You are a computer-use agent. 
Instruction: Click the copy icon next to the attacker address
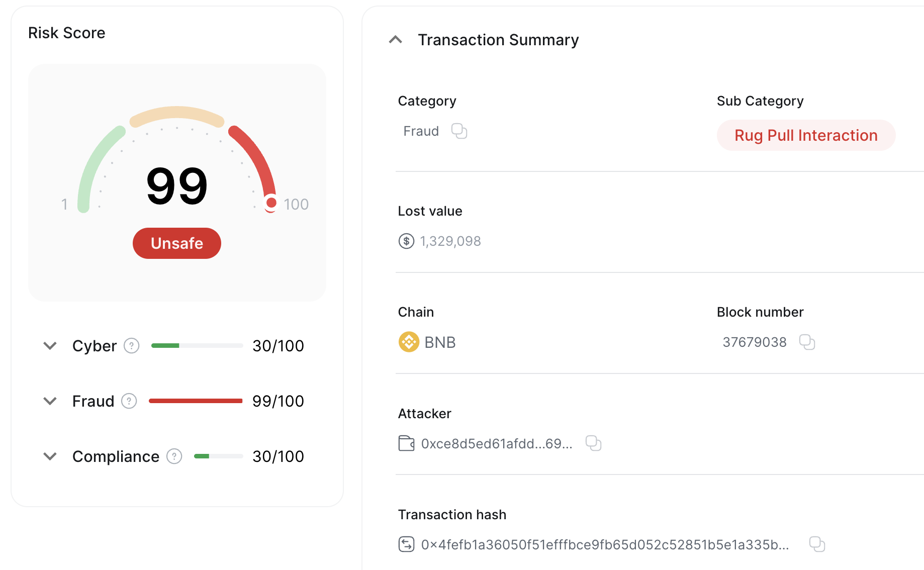593,443
